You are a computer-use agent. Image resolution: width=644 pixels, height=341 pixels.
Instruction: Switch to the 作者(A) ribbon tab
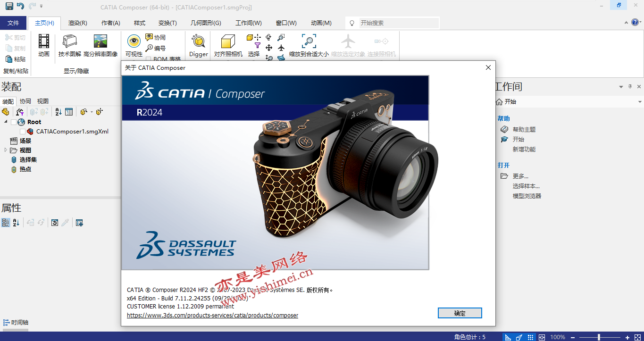tap(111, 23)
